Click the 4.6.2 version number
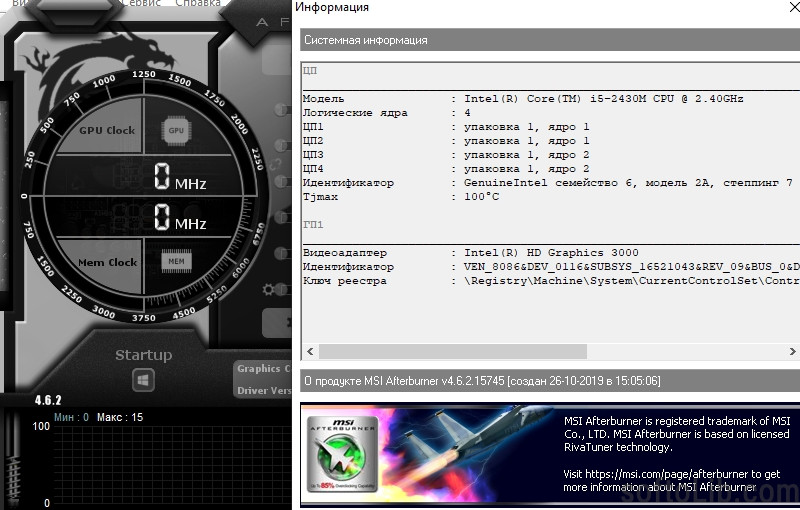 tap(48, 400)
